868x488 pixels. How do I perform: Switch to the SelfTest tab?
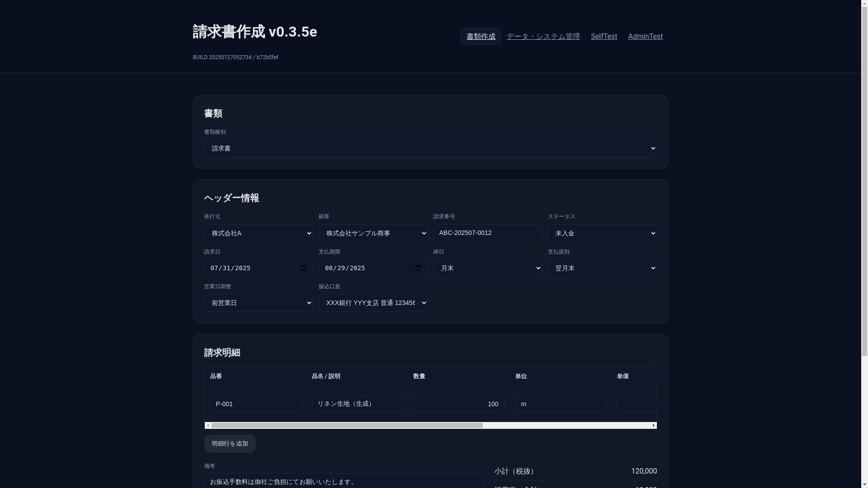click(604, 36)
